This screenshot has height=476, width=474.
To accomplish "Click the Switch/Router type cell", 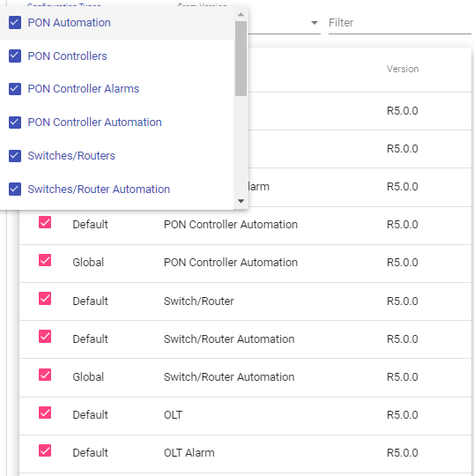I will pos(199,301).
